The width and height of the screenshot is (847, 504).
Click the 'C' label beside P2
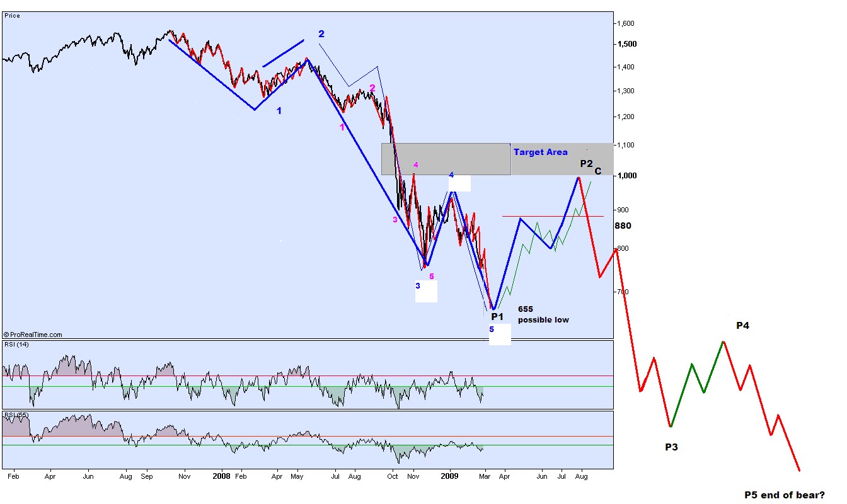597,171
